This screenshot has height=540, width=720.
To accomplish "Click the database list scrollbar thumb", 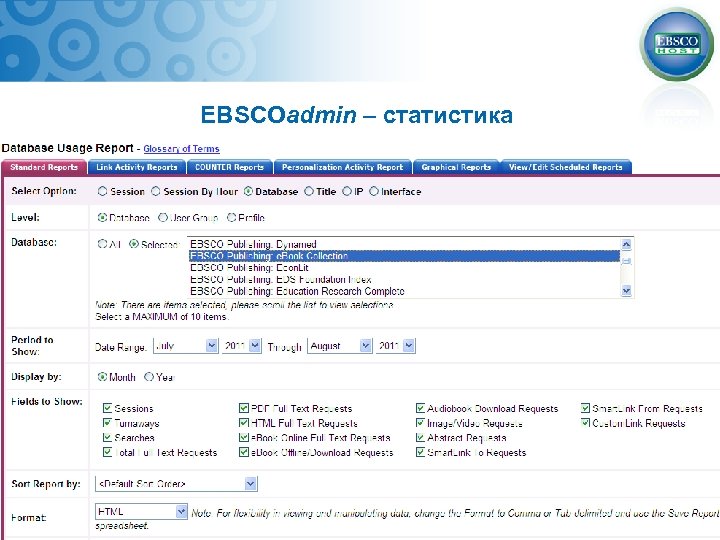I will pyautogui.click(x=626, y=261).
